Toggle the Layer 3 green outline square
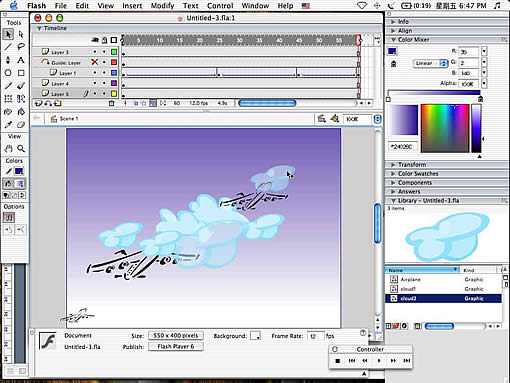The image size is (510, 383). pyautogui.click(x=114, y=52)
